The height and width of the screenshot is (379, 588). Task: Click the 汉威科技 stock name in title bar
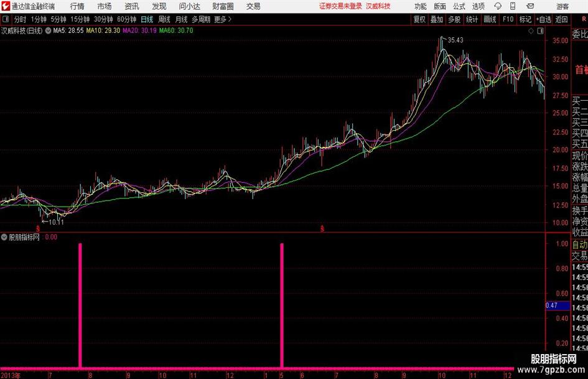coord(378,6)
